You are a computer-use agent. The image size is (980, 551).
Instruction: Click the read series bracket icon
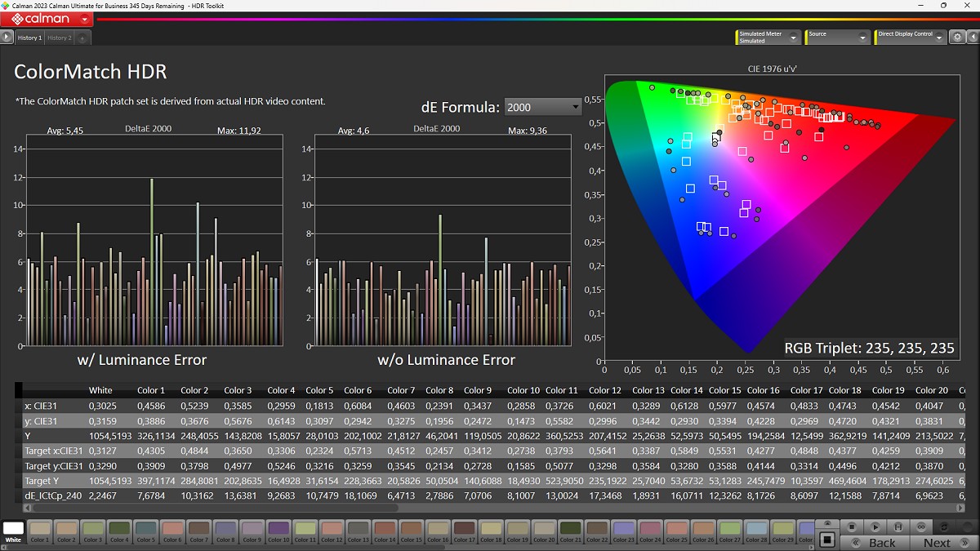click(898, 527)
